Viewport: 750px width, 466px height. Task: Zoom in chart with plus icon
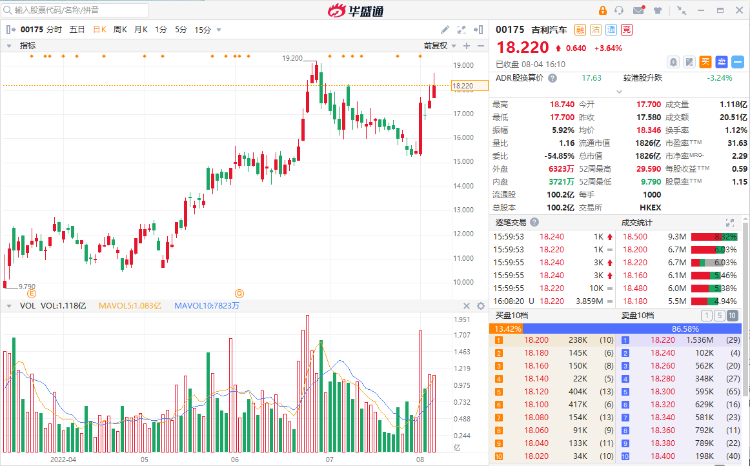point(467,45)
